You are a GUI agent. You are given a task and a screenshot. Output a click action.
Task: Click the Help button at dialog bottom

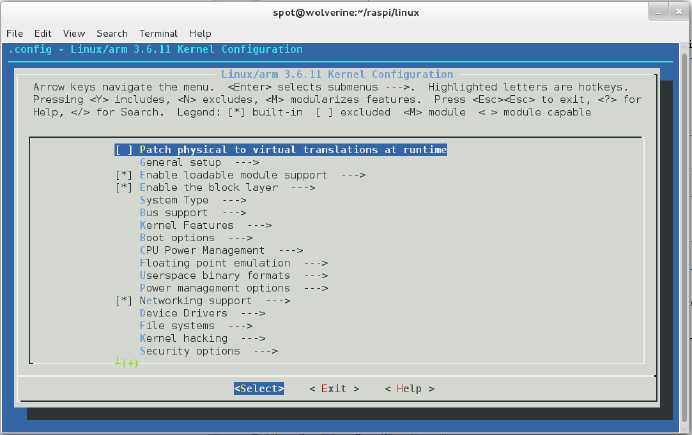[410, 389]
